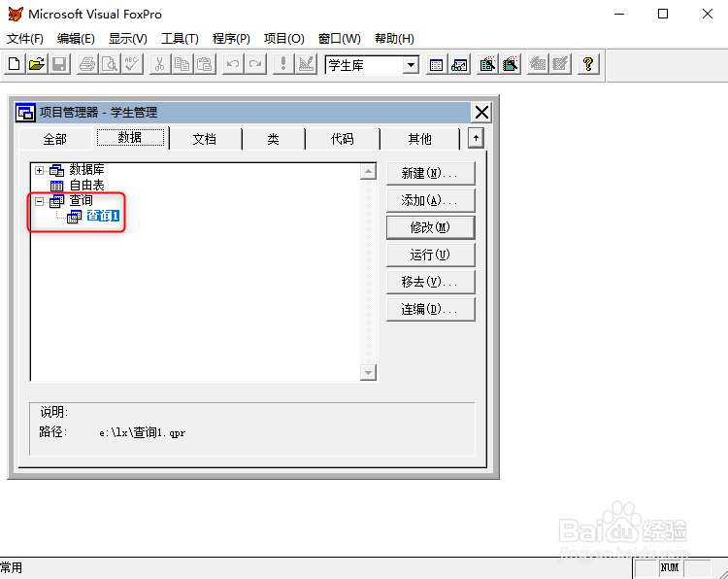Click the 连编(D)... button
This screenshot has height=579, width=728.
(430, 309)
